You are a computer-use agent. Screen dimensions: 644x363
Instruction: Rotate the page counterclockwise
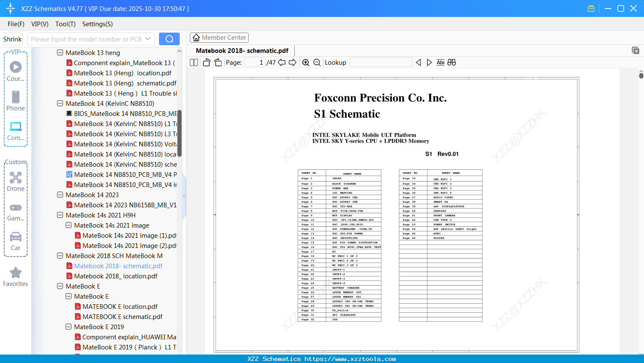pyautogui.click(x=206, y=63)
